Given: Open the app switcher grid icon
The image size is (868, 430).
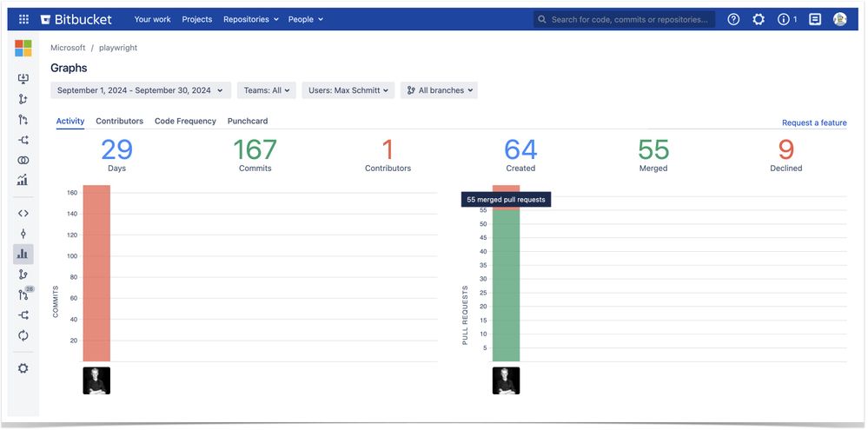Looking at the screenshot, I should pos(23,19).
